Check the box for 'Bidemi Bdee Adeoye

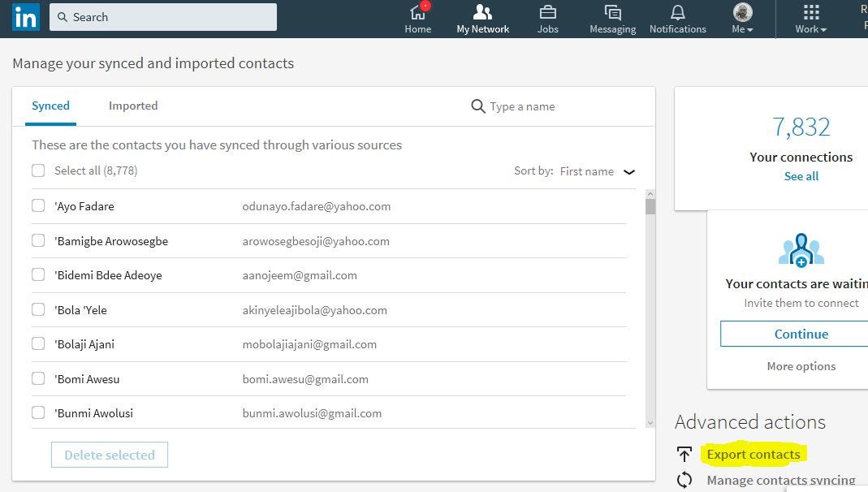tap(38, 274)
